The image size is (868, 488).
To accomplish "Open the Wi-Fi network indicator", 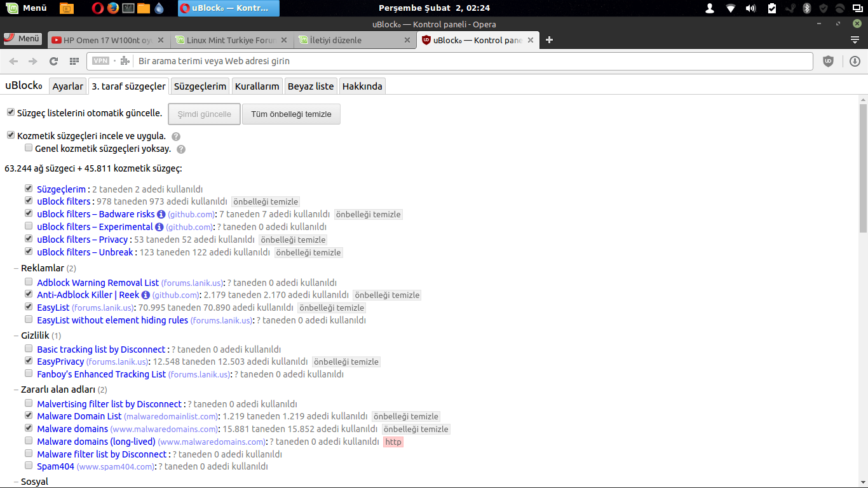I will point(731,8).
